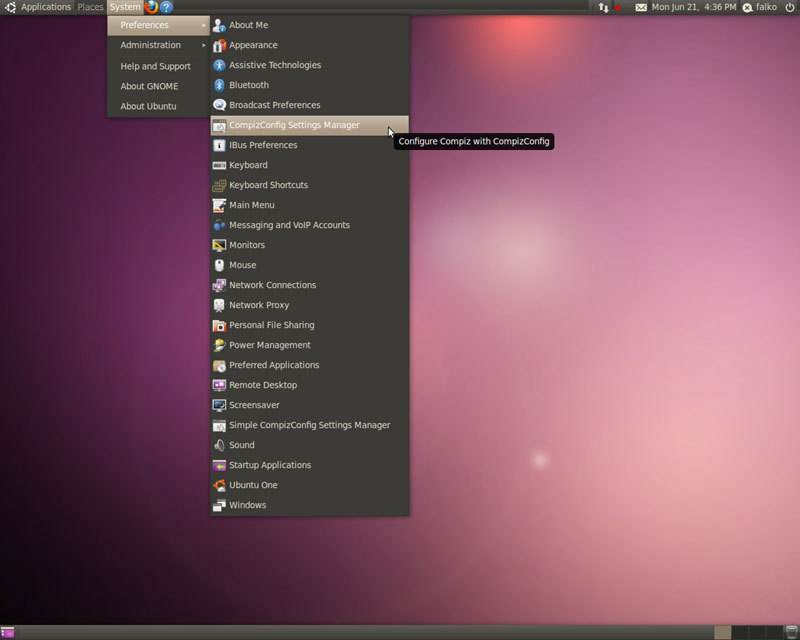Click the Mouse icon
This screenshot has width=800, height=640.
tap(219, 265)
